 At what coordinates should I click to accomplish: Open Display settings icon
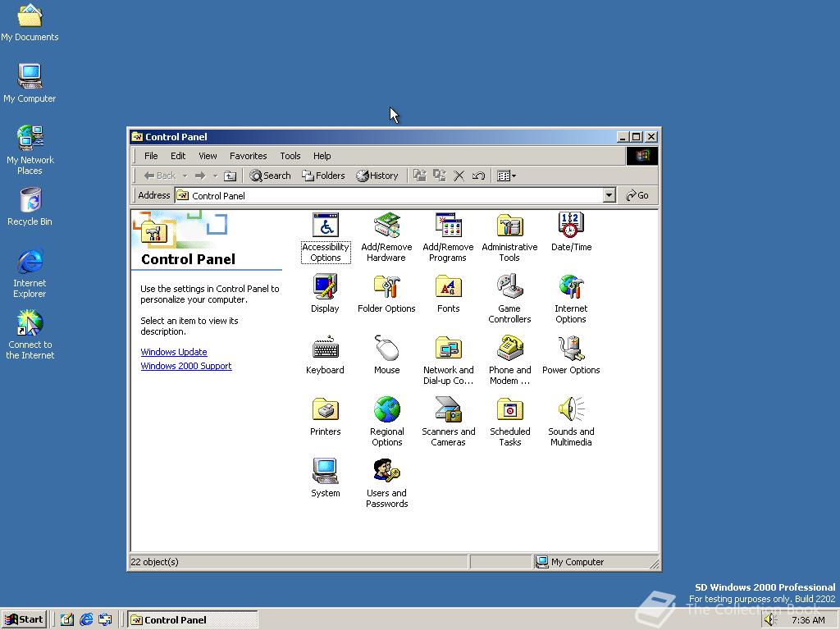coord(325,293)
